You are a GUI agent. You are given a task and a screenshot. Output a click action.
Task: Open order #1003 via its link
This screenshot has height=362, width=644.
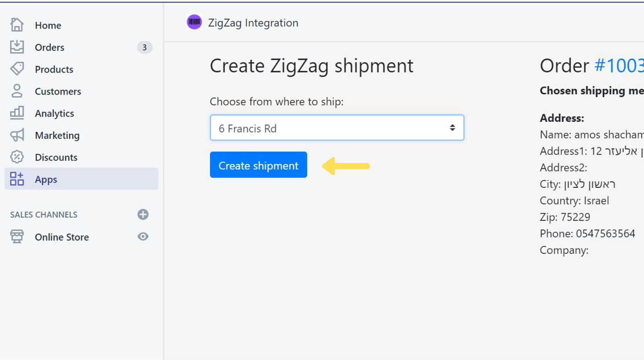tap(622, 66)
